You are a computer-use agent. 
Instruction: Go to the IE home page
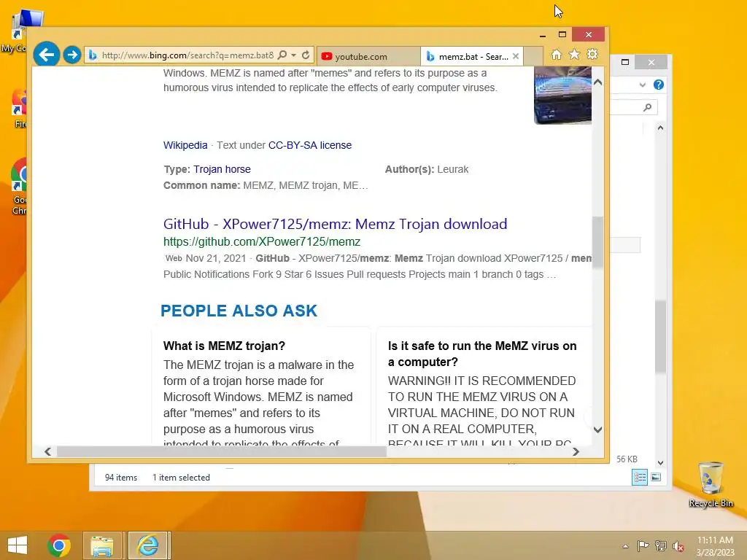[556, 55]
